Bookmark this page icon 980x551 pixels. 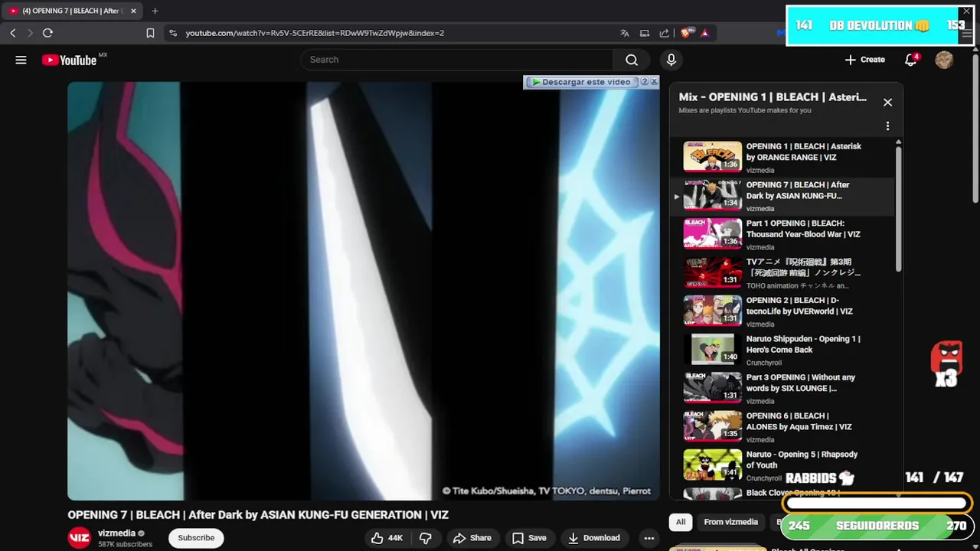(x=150, y=33)
